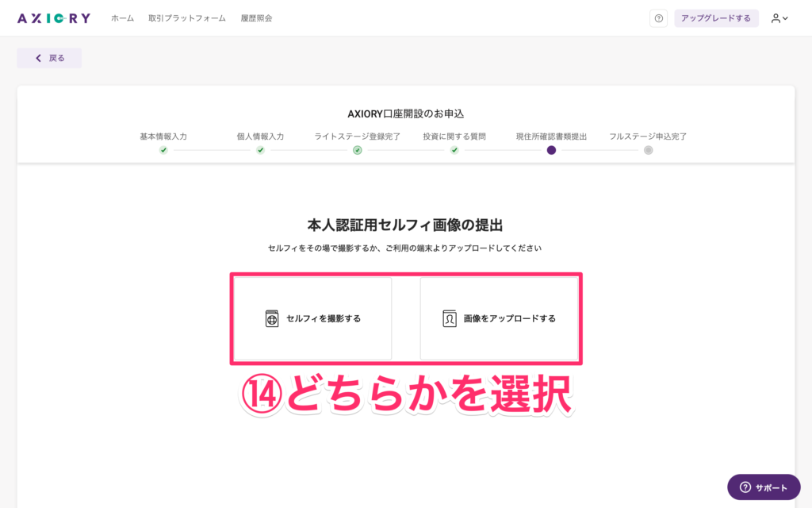
Task: Select 画像をアップロードする option
Action: [500, 318]
